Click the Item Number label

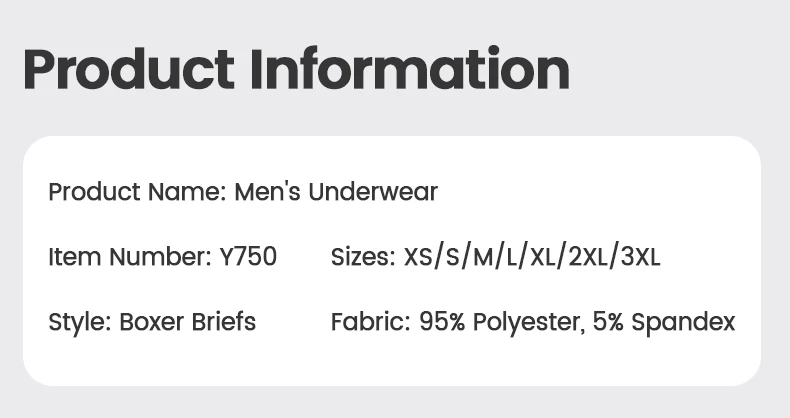130,256
